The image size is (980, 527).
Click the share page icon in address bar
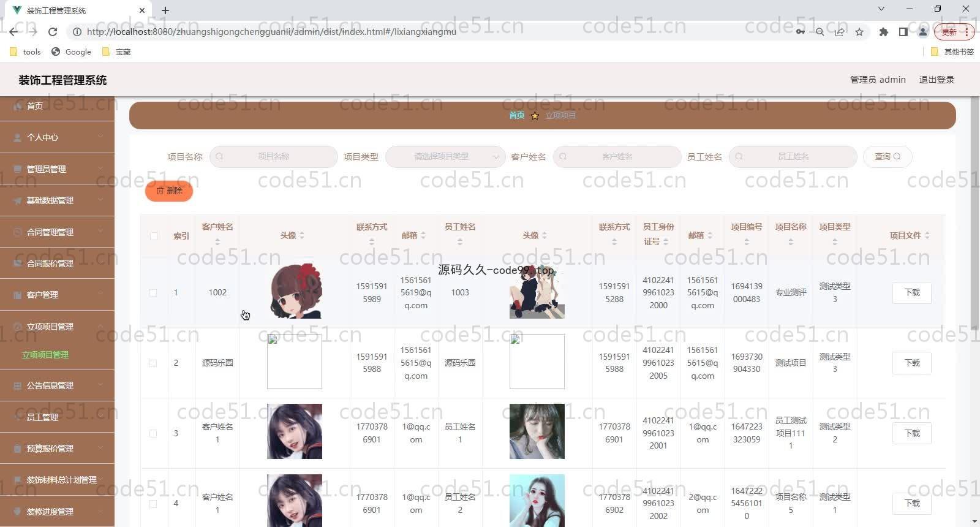pyautogui.click(x=840, y=32)
